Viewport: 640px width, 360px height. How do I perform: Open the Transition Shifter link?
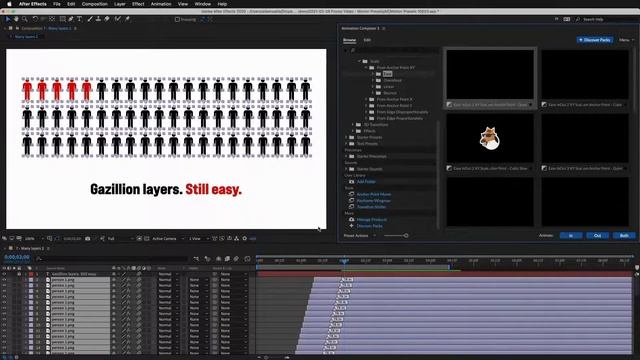tap(371, 207)
